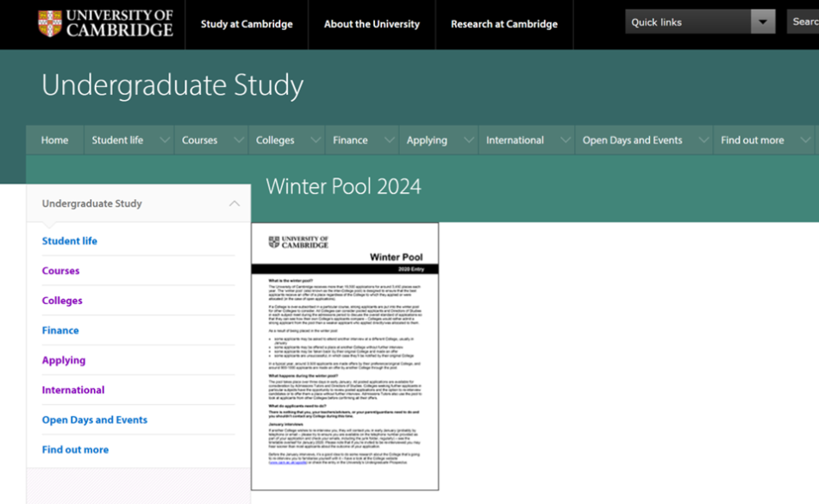
Task: Open the Quick links dropdown arrow
Action: (x=763, y=22)
